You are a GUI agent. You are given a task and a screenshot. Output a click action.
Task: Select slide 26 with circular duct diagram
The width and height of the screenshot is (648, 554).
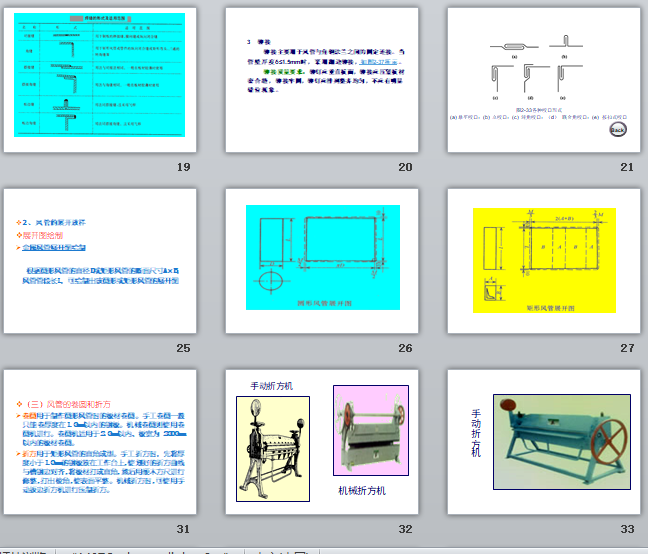pyautogui.click(x=322, y=260)
